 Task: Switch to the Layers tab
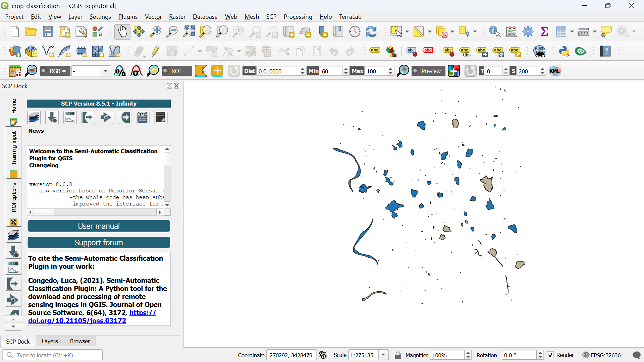tap(50, 341)
